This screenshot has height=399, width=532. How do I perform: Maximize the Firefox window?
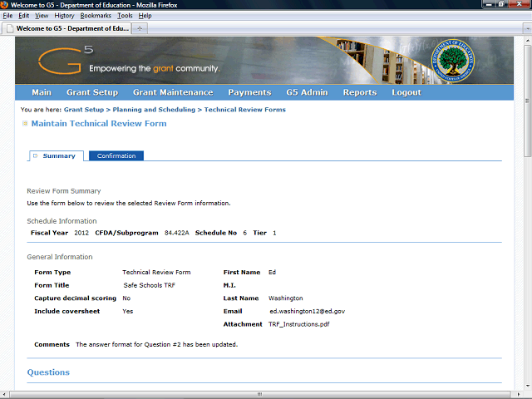coord(500,4)
